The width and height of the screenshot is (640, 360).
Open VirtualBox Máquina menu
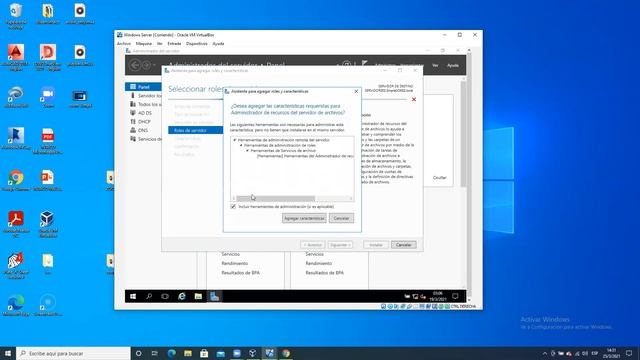coord(144,44)
